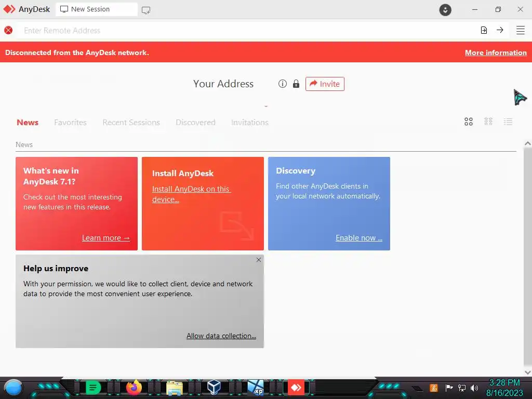
Task: Open the Invitations tab
Action: coord(250,123)
